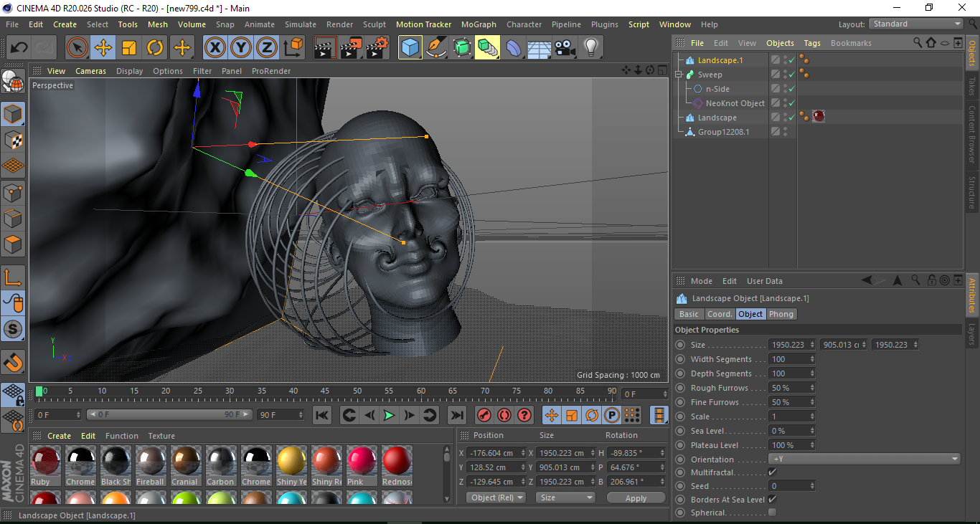This screenshot has height=524, width=980.
Task: Open Edit Render Settings icon
Action: click(x=377, y=48)
